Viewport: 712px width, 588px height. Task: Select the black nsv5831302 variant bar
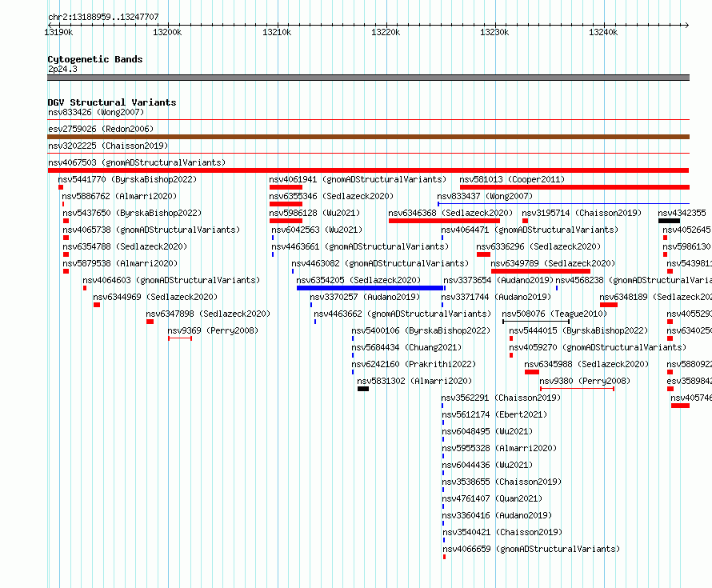363,389
